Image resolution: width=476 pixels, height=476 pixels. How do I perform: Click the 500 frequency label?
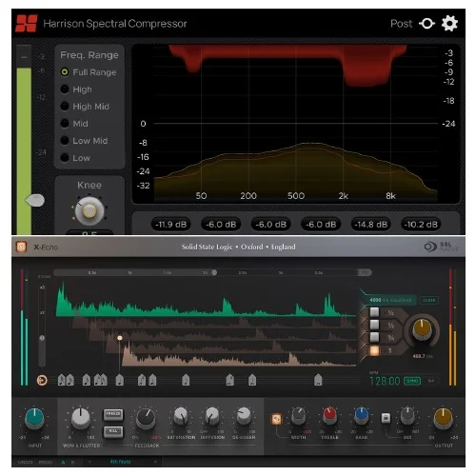(x=296, y=196)
